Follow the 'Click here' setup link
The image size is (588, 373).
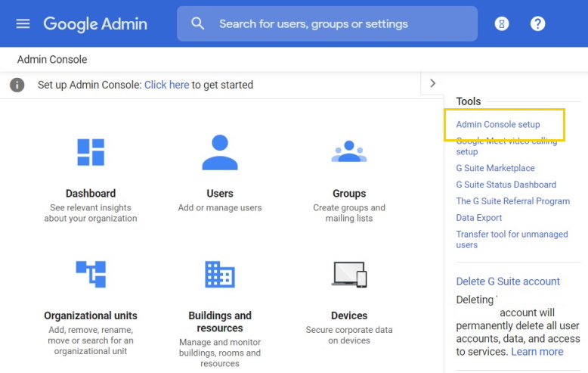tap(166, 85)
